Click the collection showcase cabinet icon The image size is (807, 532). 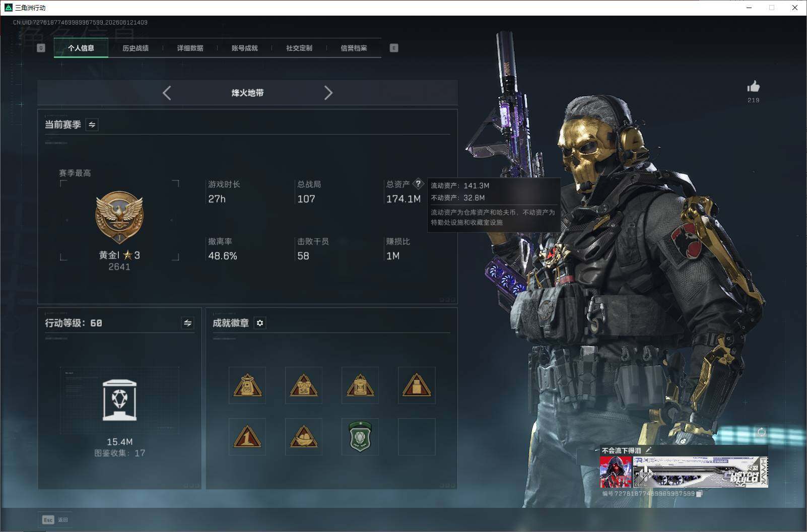[119, 400]
